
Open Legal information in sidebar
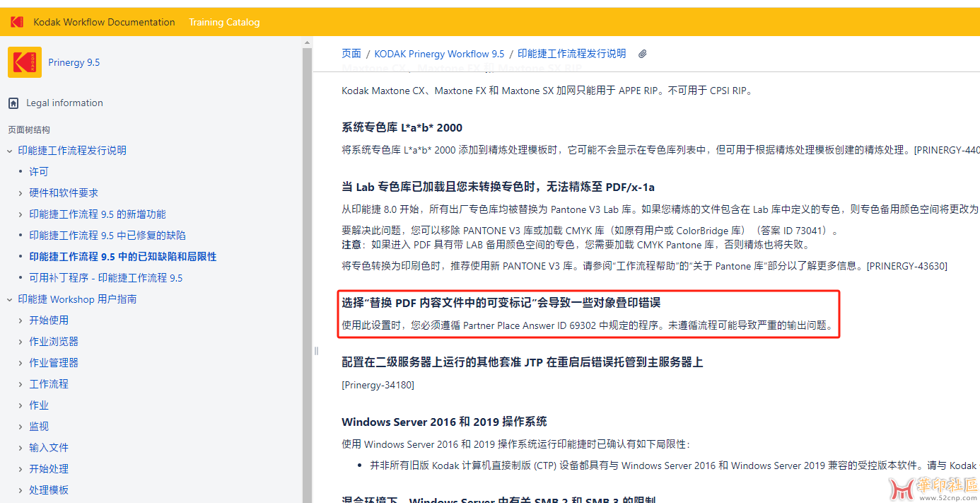(x=64, y=103)
